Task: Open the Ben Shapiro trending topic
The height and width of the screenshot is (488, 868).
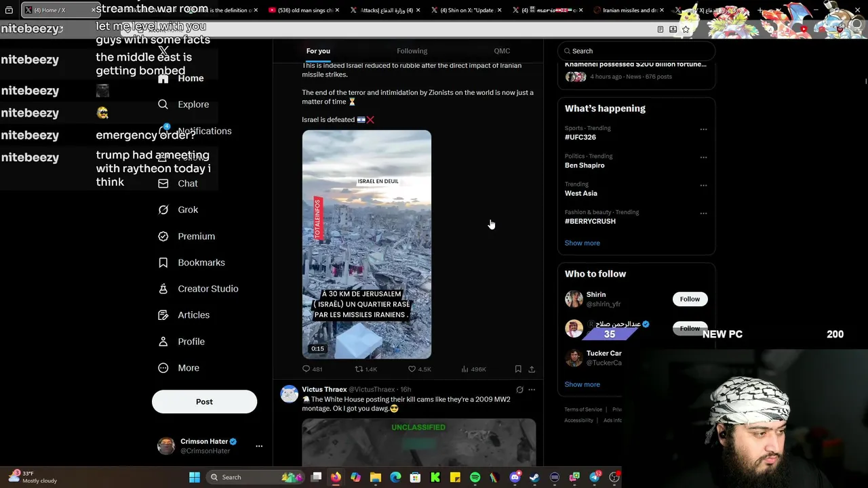Action: pyautogui.click(x=585, y=165)
